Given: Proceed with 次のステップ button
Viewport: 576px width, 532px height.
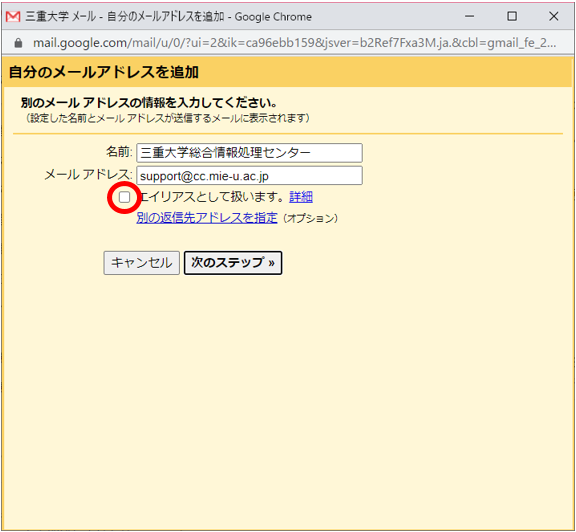Looking at the screenshot, I should click(x=233, y=263).
